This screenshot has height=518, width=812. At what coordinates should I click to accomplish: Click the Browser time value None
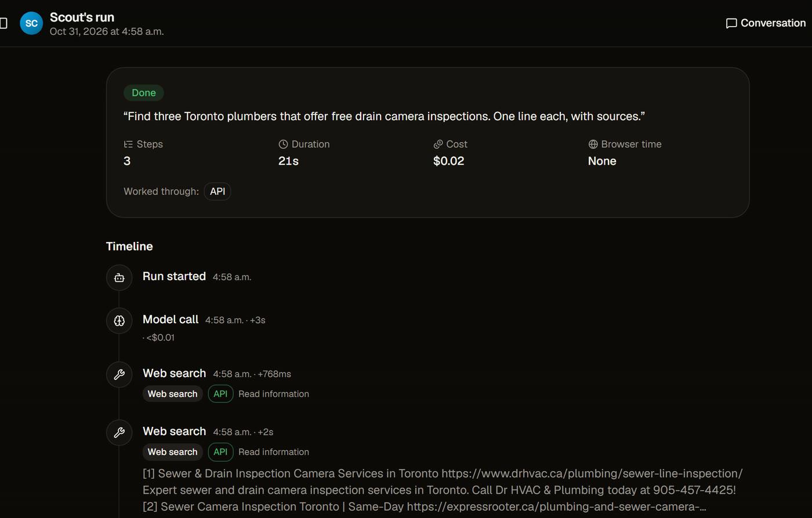pyautogui.click(x=602, y=161)
